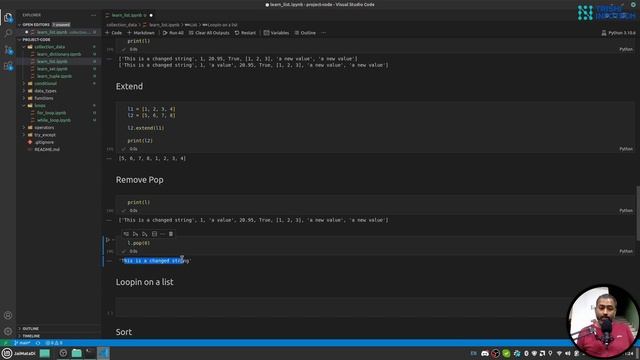640x360 pixels.
Task: Open more cell actions ellipsis on cell toolbar
Action: 162,234
